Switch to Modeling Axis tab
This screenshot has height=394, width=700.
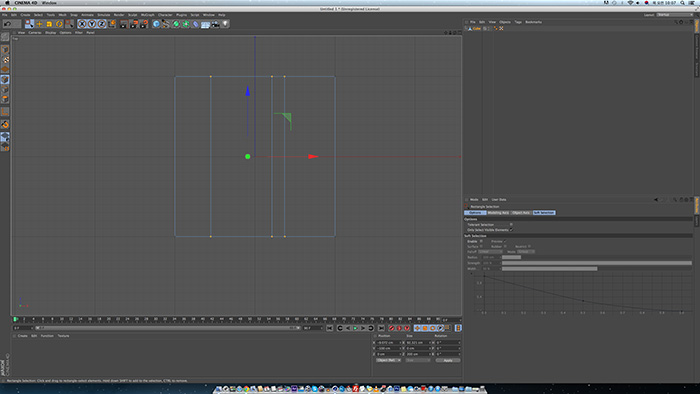[498, 213]
